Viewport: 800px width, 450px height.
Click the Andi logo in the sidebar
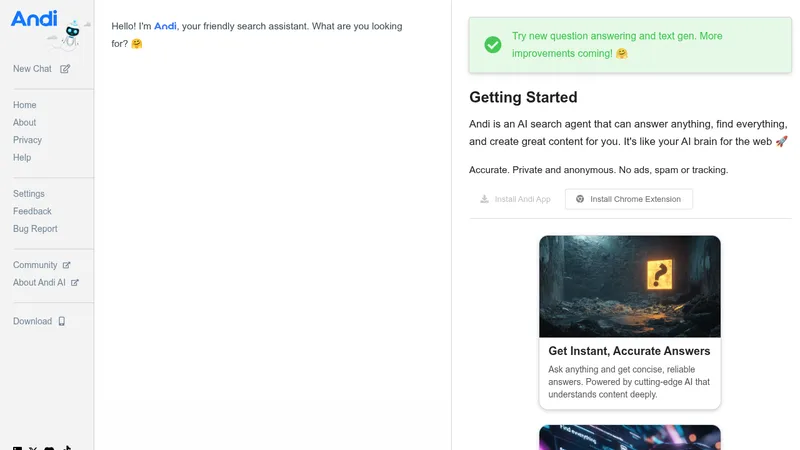tap(34, 19)
